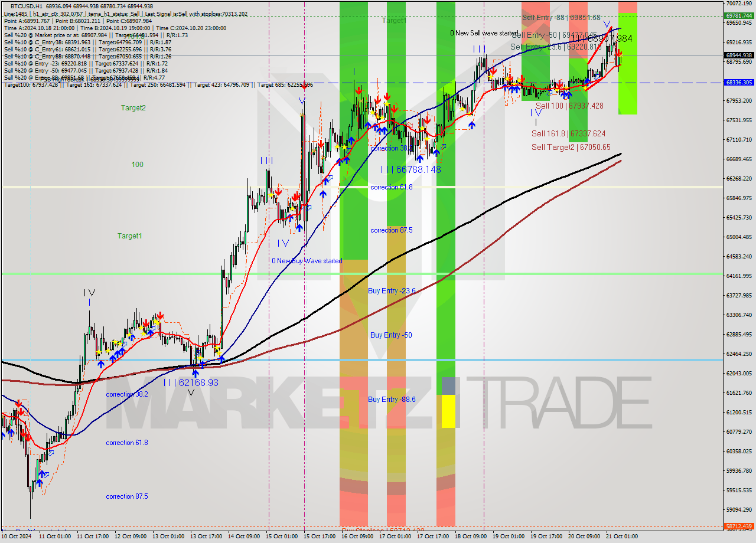Viewport: 756px width, 543px height.
Task: Click the current price tag 68944.938
Action: [x=738, y=55]
